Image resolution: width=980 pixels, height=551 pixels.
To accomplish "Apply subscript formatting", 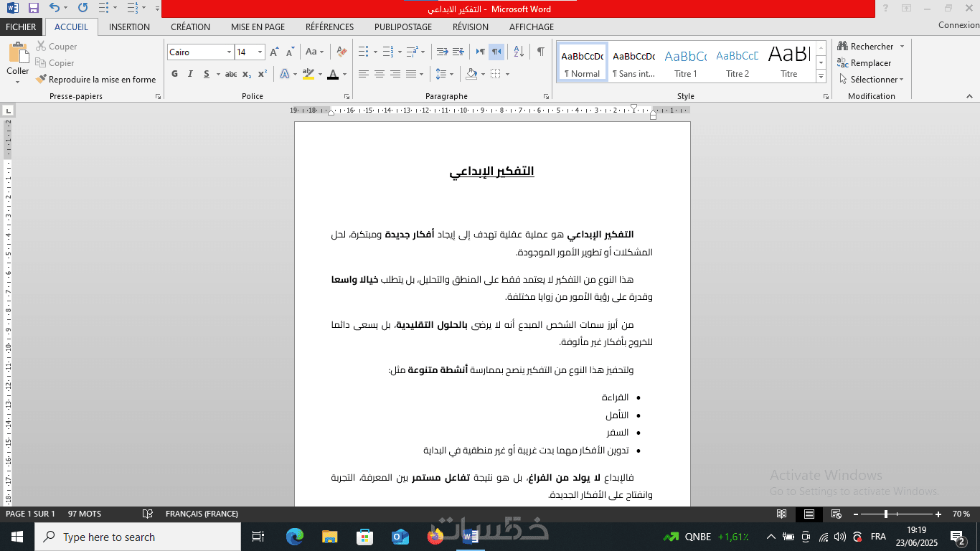I will 247,74.
